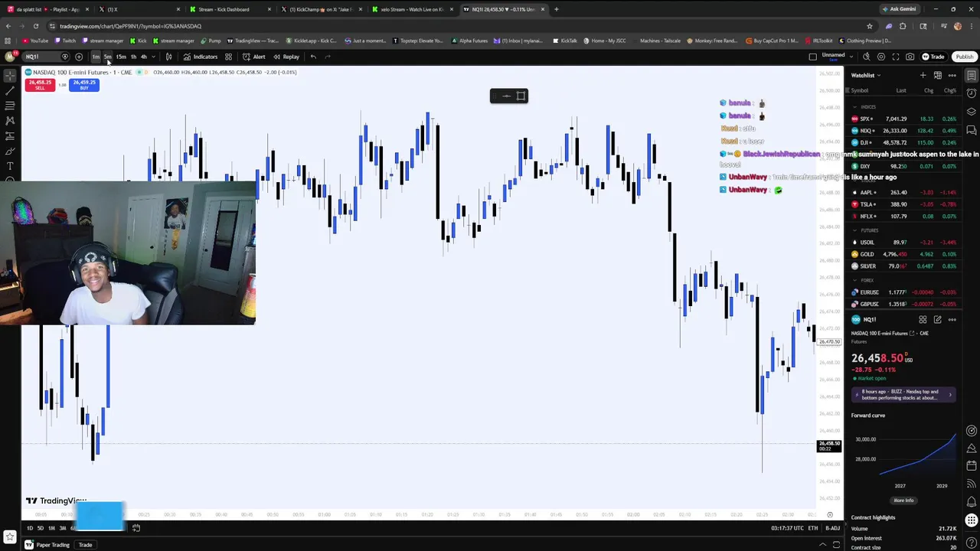Select NFLX in the watchlist
The width and height of the screenshot is (980, 551).
pyautogui.click(x=904, y=217)
